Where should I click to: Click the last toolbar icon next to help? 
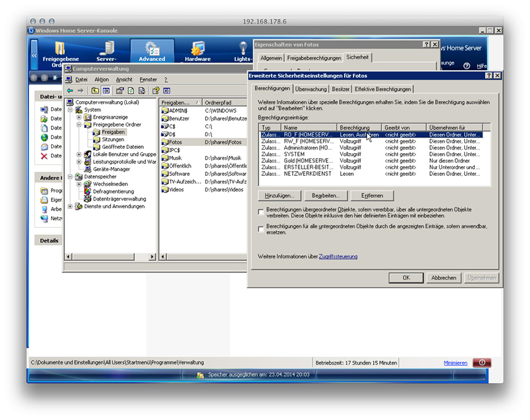[x=167, y=91]
